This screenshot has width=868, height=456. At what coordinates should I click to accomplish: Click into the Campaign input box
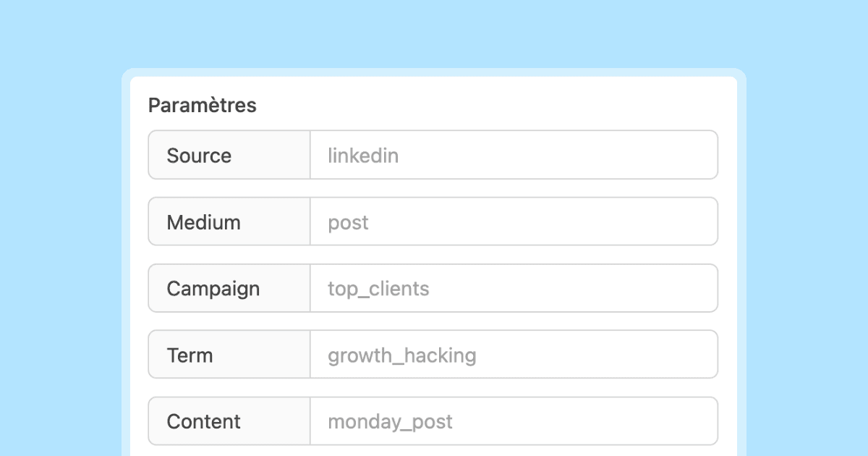(514, 288)
